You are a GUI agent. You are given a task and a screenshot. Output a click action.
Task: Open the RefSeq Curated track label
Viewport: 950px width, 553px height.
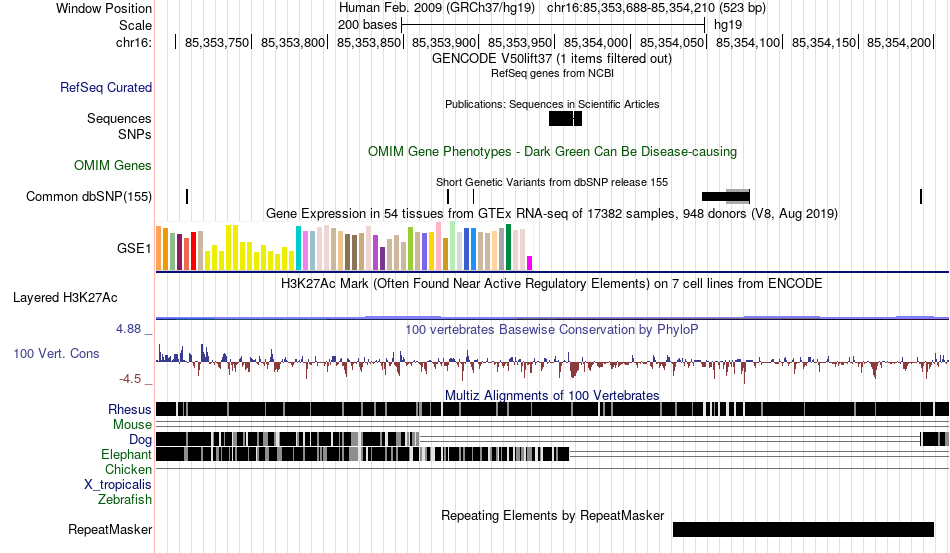click(x=106, y=87)
